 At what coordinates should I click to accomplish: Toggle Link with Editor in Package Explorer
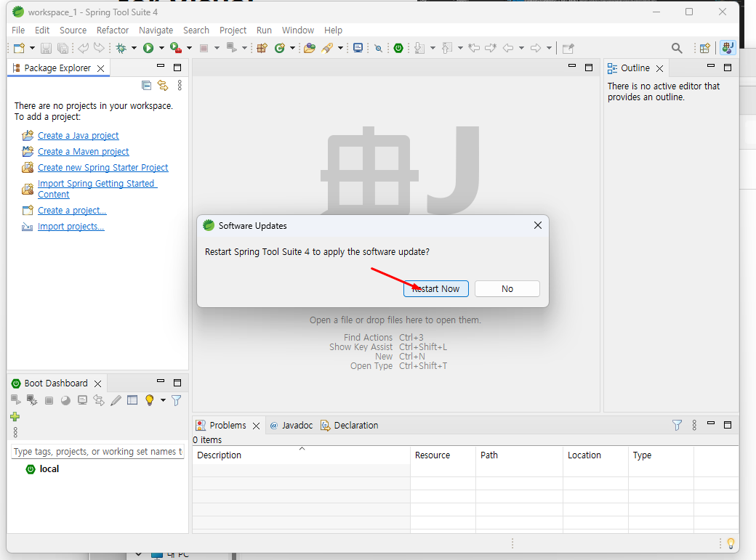pyautogui.click(x=163, y=86)
